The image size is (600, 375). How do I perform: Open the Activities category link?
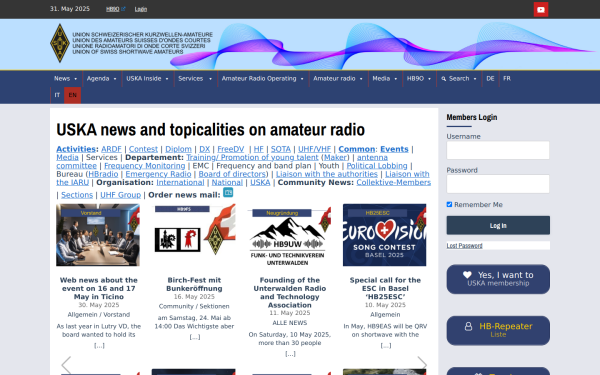[x=76, y=149]
